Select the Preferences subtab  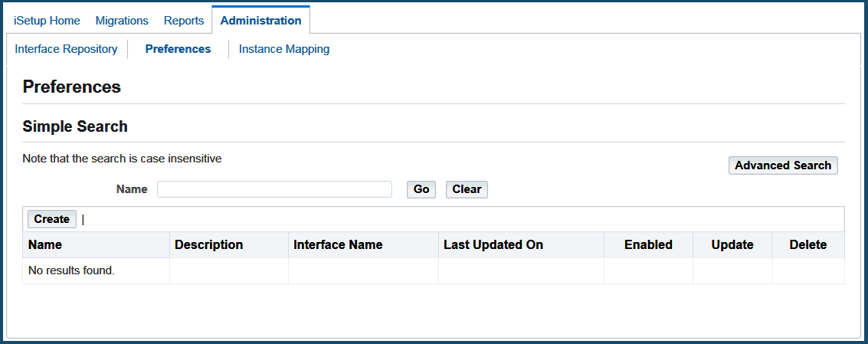tap(178, 49)
